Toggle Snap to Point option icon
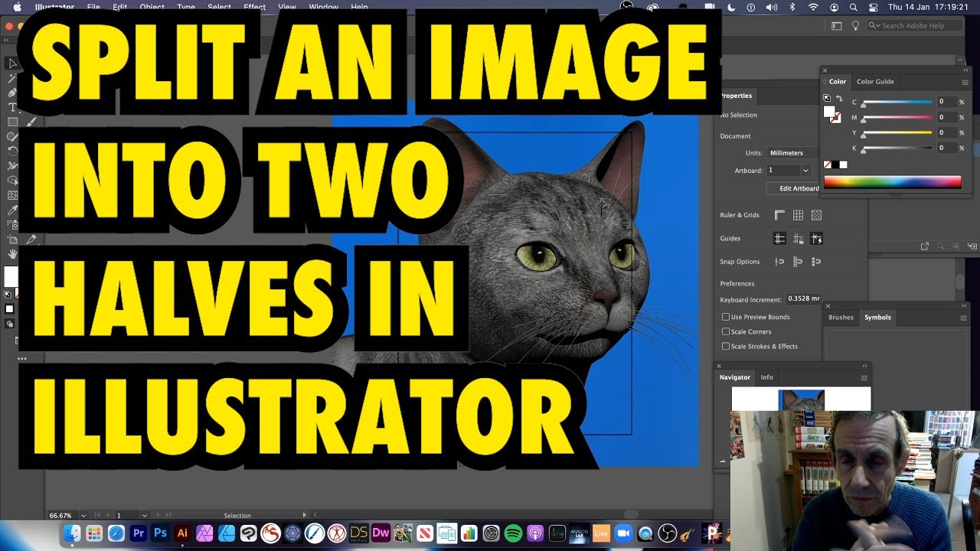The height and width of the screenshot is (551, 980). point(779,262)
